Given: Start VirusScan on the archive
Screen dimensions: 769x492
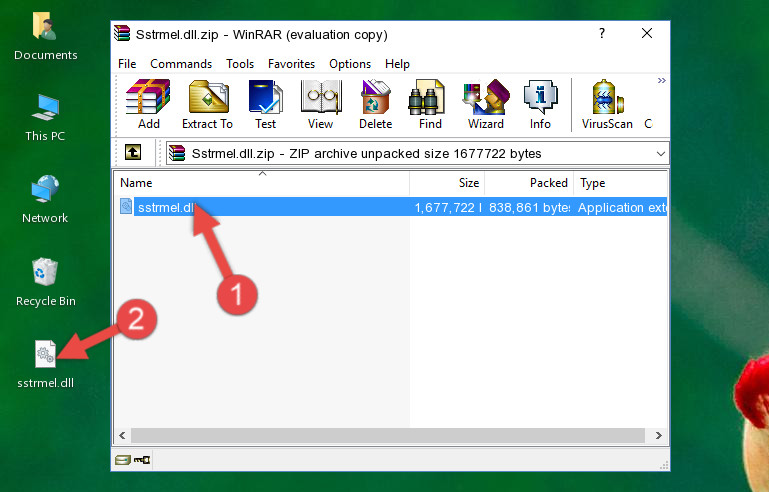Looking at the screenshot, I should click(x=607, y=104).
